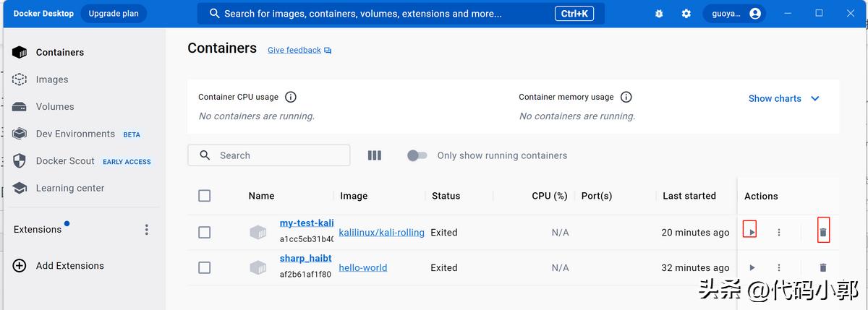Open the troubleshoot bug icon

658,13
